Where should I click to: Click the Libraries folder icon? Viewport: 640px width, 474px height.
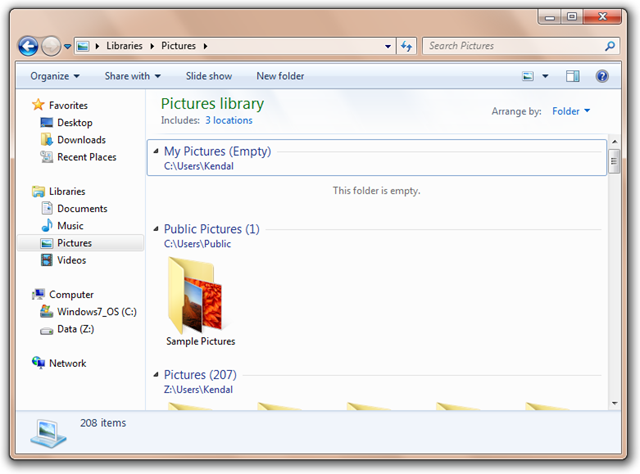(38, 191)
